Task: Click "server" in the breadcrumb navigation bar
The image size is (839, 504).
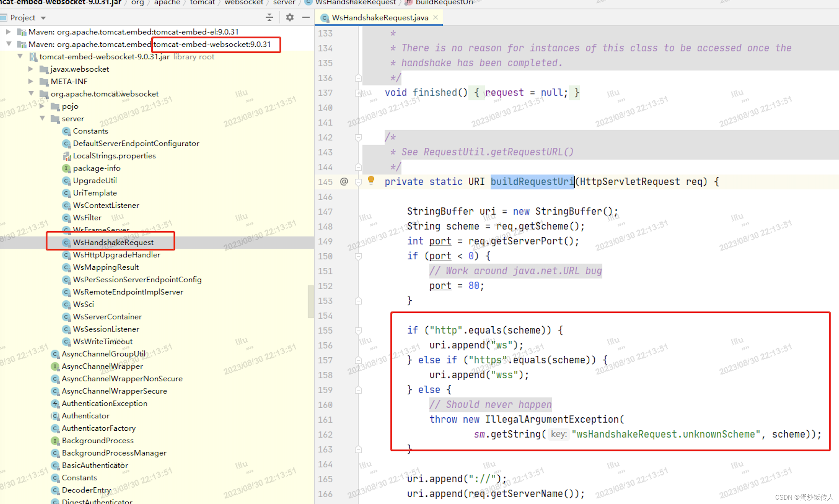Action: [x=284, y=3]
